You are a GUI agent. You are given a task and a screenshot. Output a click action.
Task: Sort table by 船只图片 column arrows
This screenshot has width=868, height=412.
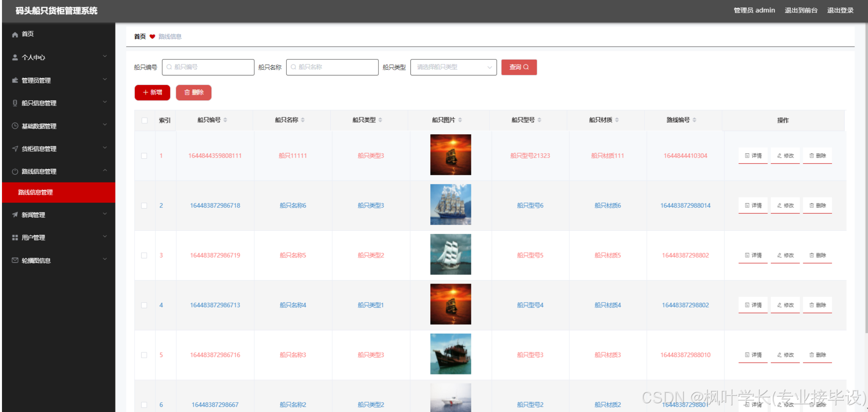click(460, 120)
